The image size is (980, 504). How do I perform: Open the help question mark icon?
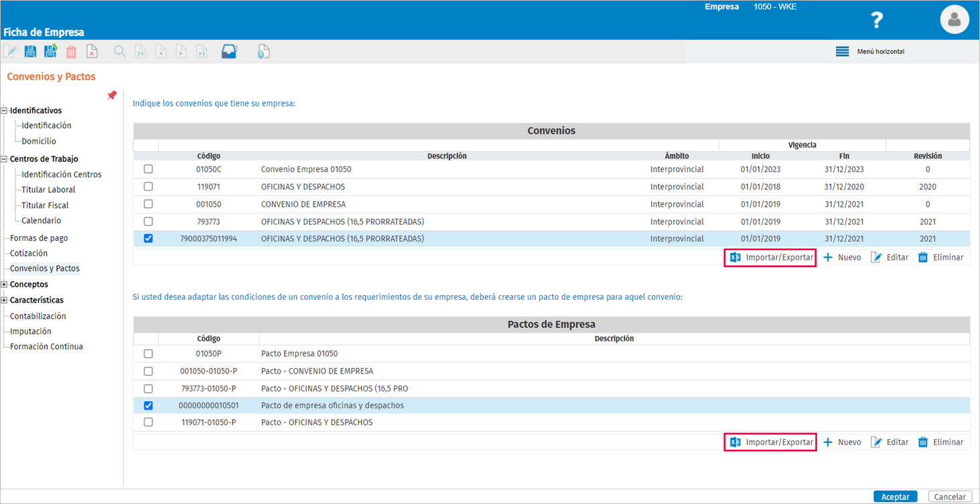click(x=877, y=19)
